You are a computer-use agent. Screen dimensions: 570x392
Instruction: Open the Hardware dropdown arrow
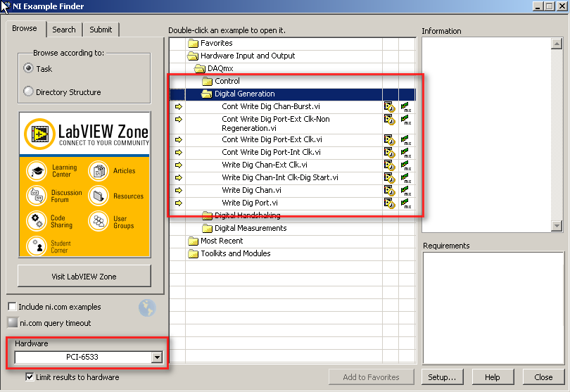pyautogui.click(x=157, y=358)
